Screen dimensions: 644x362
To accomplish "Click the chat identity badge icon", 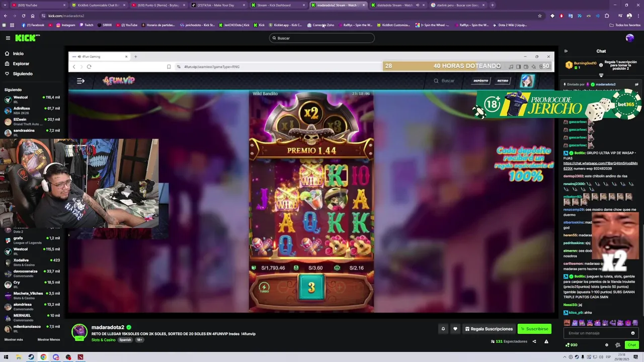I will pyautogui.click(x=618, y=345).
